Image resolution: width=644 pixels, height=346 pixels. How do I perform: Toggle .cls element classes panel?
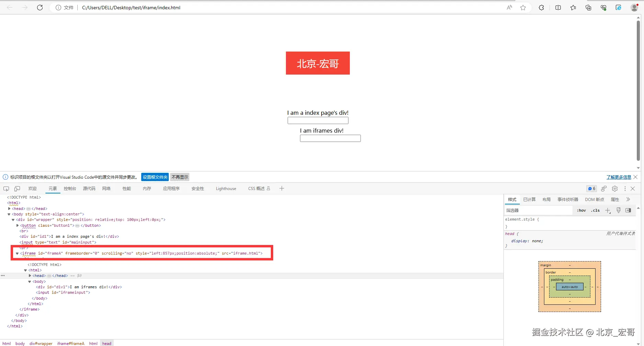point(596,210)
